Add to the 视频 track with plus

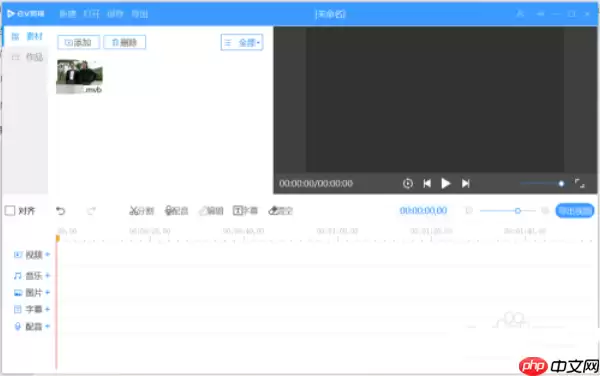tap(47, 254)
